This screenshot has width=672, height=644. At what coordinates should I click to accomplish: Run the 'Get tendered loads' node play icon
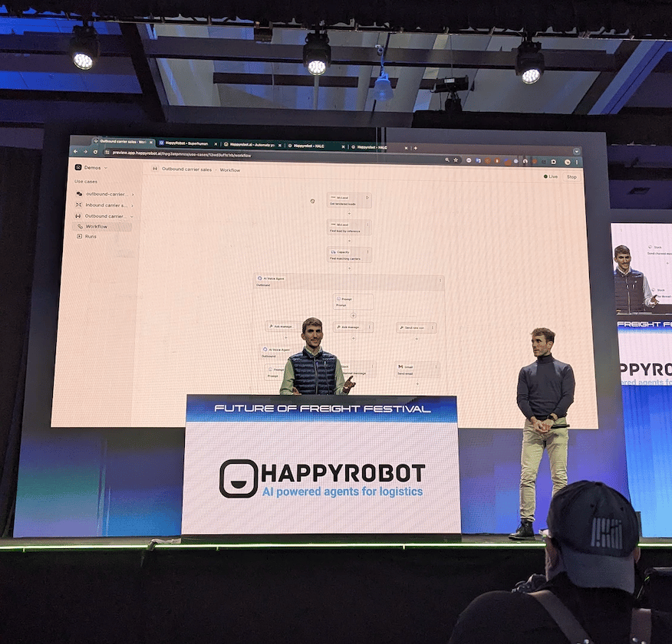(367, 197)
